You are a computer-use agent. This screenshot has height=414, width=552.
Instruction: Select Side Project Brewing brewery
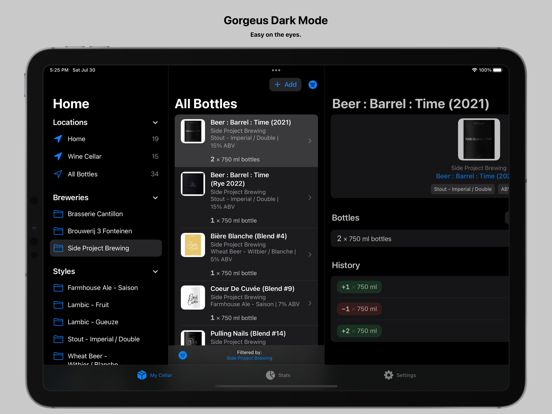106,248
